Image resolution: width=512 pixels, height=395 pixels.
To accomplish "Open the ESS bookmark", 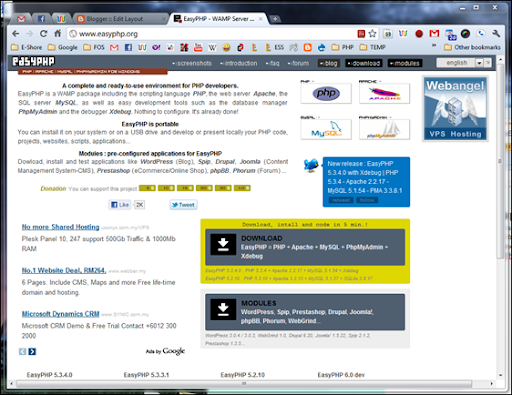I will click(275, 48).
